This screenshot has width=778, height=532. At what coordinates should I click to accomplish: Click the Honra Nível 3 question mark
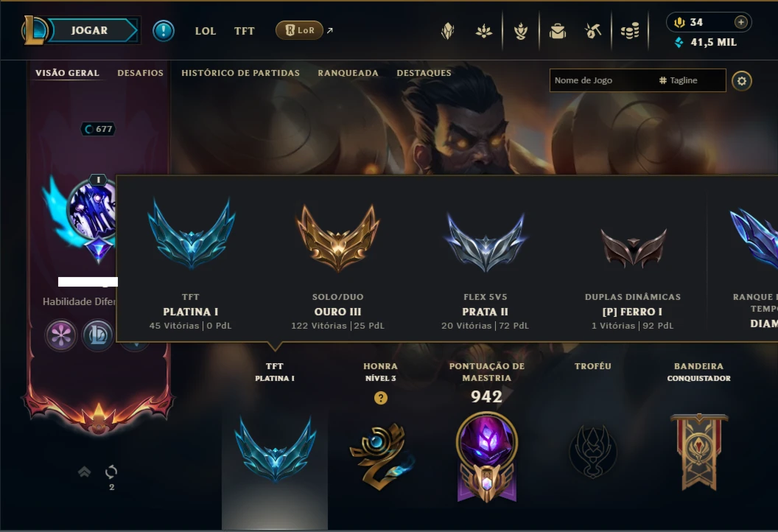pyautogui.click(x=381, y=398)
